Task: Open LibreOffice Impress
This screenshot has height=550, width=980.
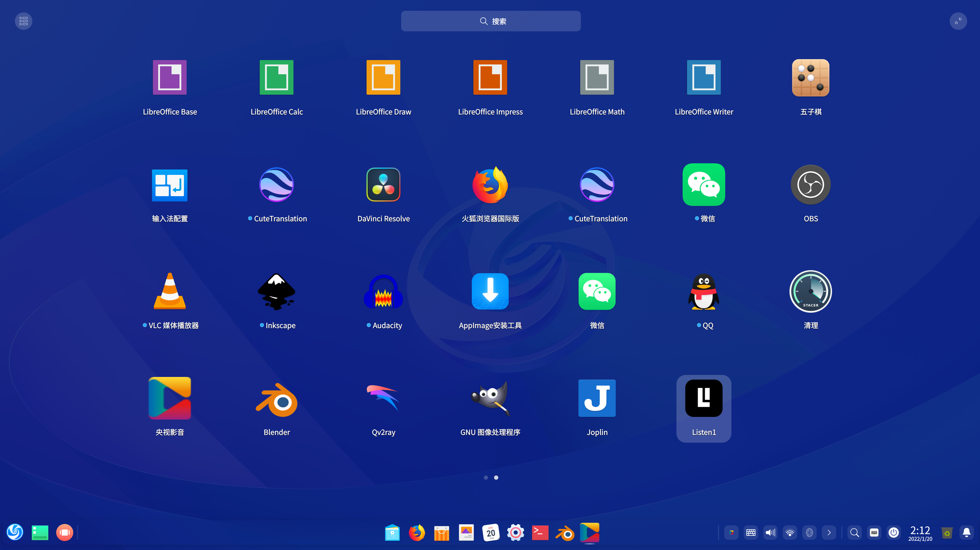Action: pos(490,78)
